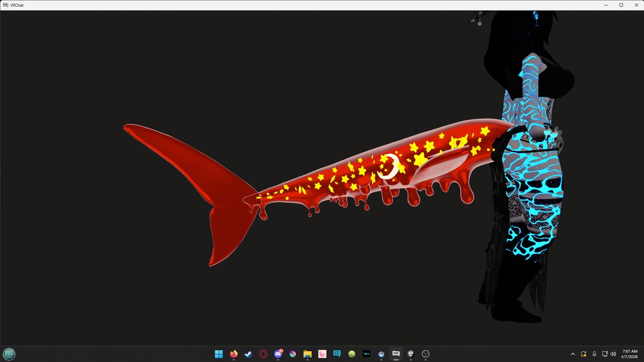Open the window menu via the VRChat title icon
Image resolution: width=644 pixels, height=362 pixels.
click(x=6, y=5)
